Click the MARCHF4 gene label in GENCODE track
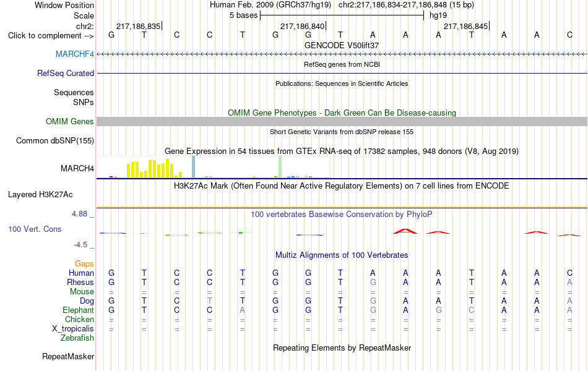This screenshot has width=588, height=371. coord(75,54)
